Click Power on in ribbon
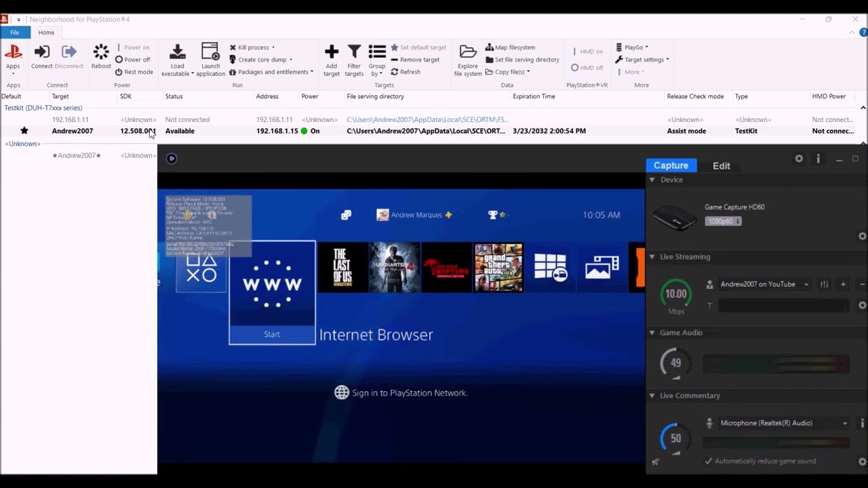Screen dimensions: 868x488 (x=133, y=47)
